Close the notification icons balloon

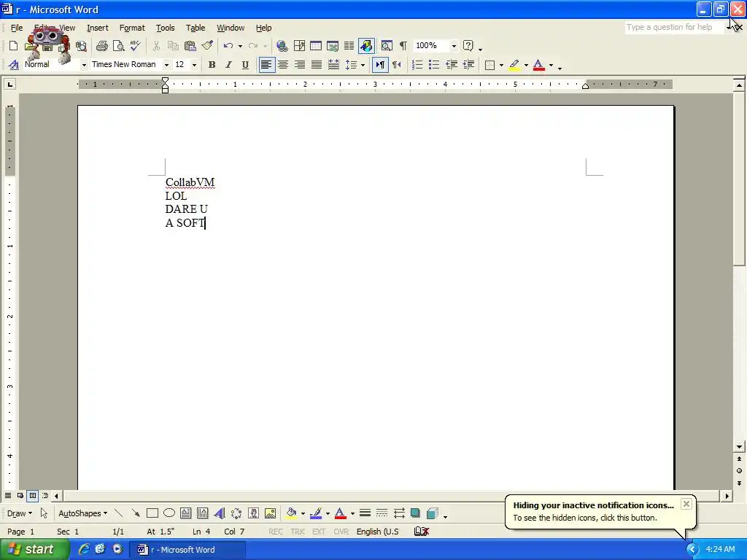[686, 504]
